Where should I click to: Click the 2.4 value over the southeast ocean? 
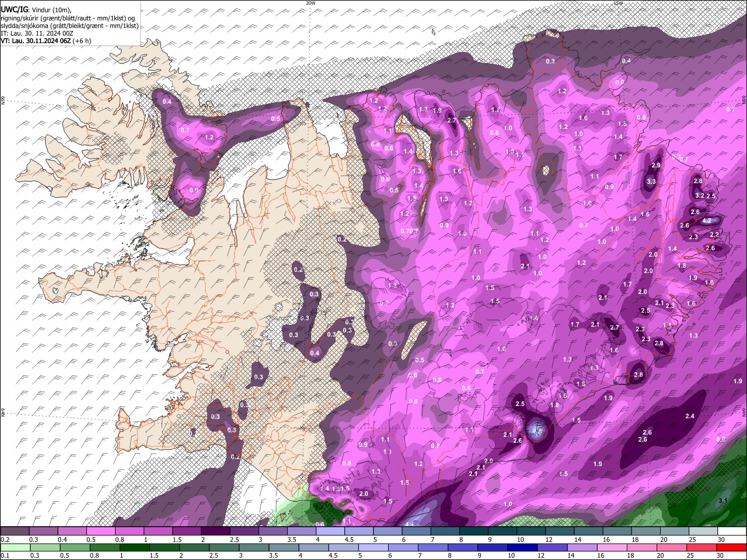click(690, 416)
